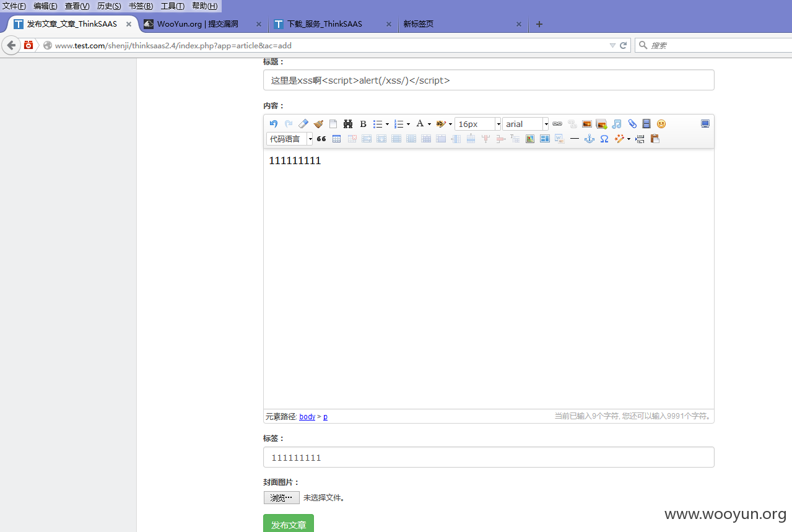Open the emoticon smiley picker
Screen dimensions: 792x532
tap(661, 124)
